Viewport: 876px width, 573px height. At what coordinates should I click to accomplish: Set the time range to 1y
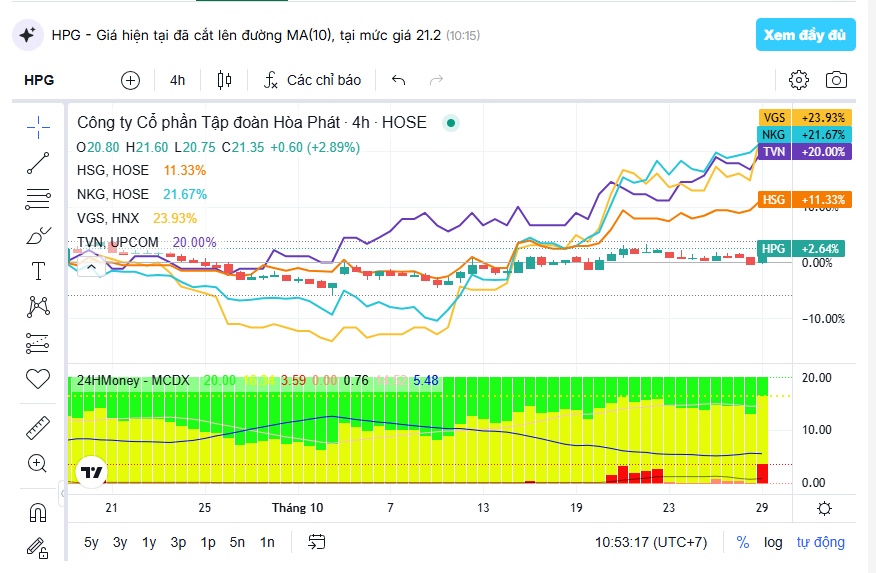(149, 542)
